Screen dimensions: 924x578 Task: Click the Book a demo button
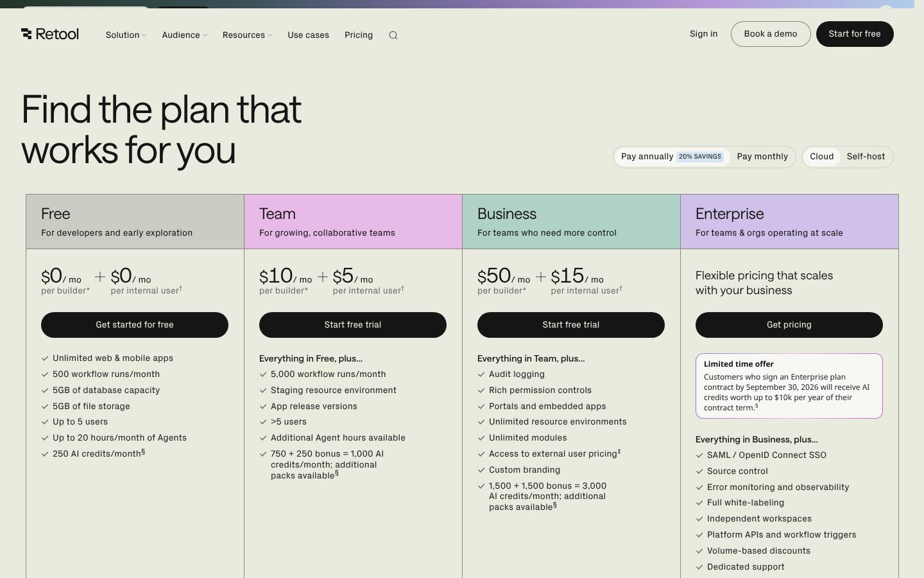tap(771, 34)
